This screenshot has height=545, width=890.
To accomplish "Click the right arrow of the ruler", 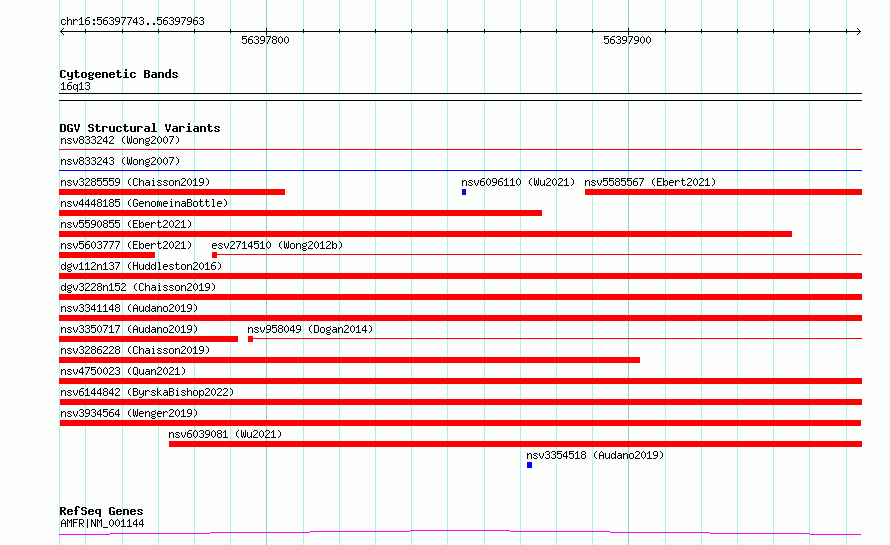I will 858,32.
